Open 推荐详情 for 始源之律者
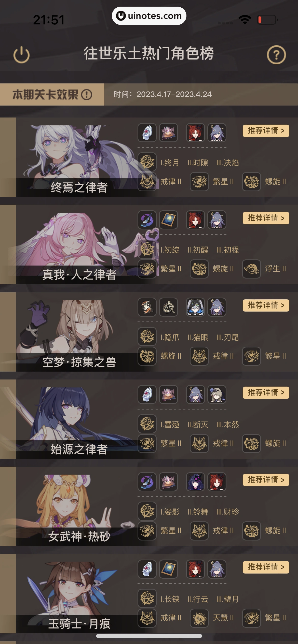 (266, 393)
